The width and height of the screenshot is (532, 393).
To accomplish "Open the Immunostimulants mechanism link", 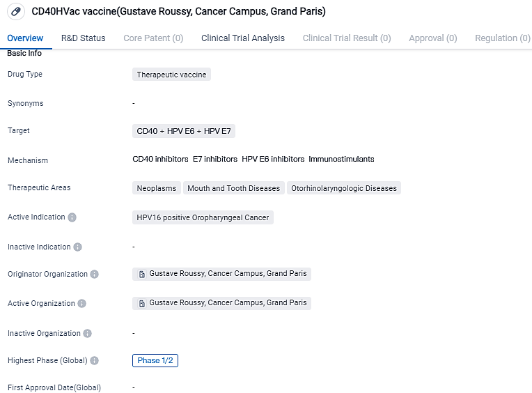I will click(341, 160).
